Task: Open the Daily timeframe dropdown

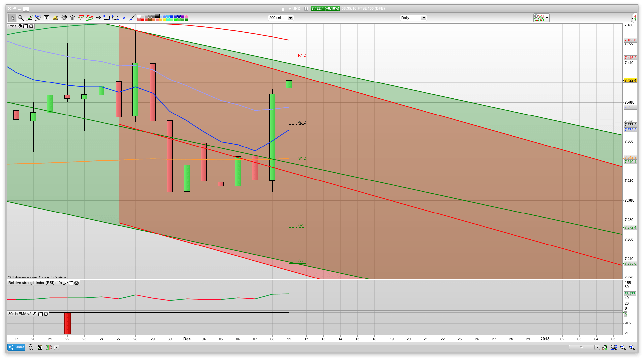Action: (413, 18)
